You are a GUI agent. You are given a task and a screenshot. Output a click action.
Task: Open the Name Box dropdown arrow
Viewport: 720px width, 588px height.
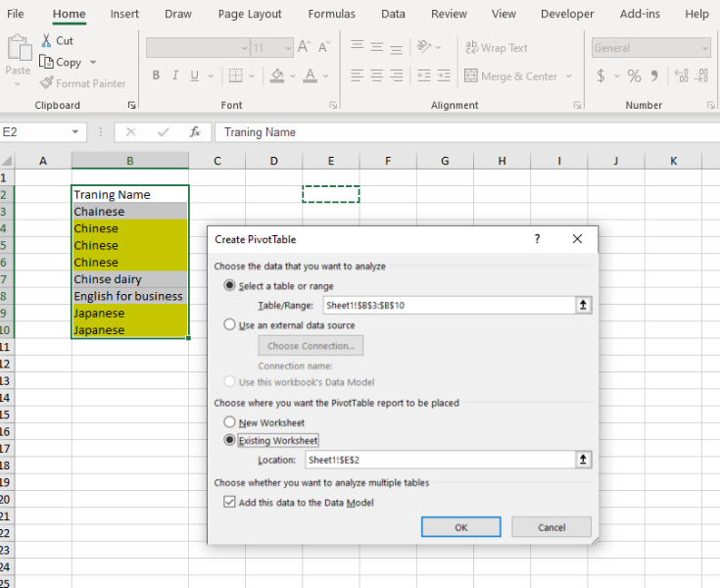76,132
